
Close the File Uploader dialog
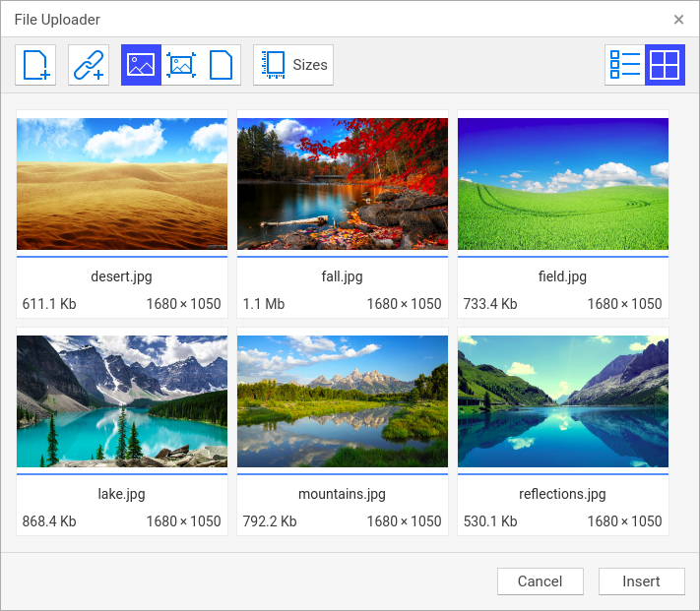pos(678,20)
